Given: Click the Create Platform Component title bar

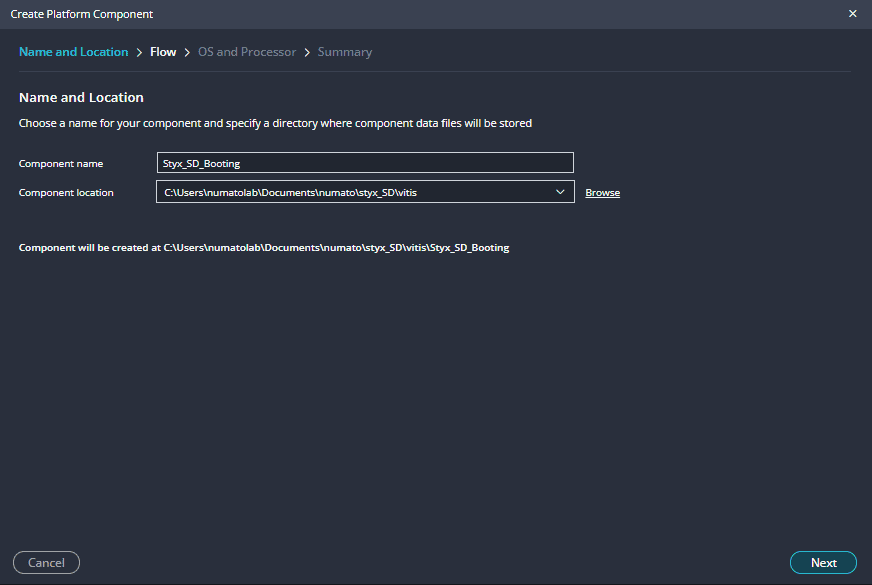Looking at the screenshot, I should tap(400, 14).
